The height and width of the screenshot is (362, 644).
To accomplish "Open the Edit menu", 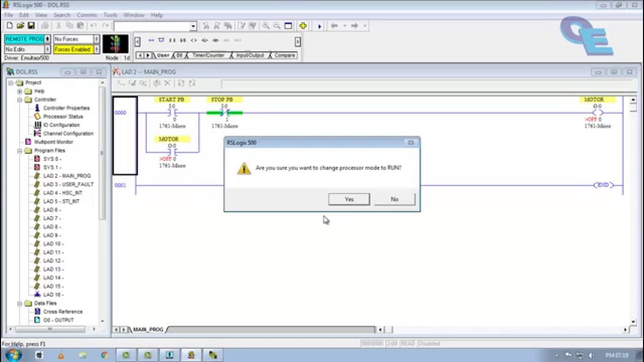I will (x=24, y=15).
